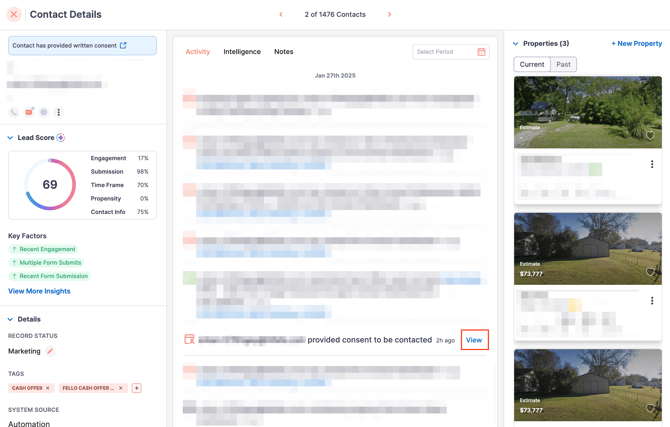The image size is (670, 427).
Task: Click the Select Period date field
Action: coord(451,52)
